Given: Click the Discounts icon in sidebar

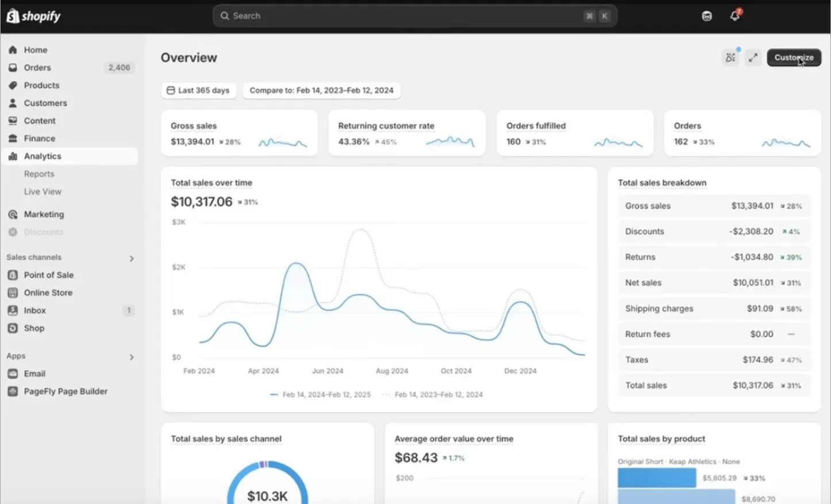Looking at the screenshot, I should (13, 232).
